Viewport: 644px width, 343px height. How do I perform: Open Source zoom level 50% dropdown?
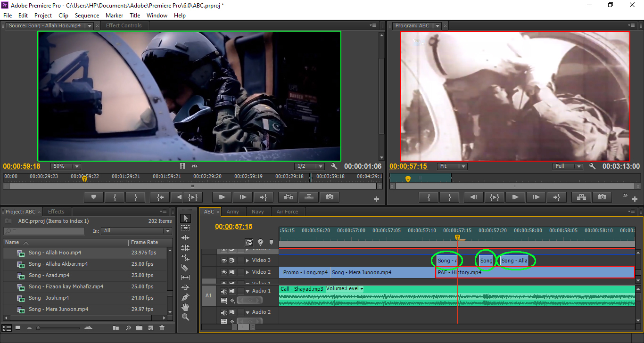tap(66, 166)
